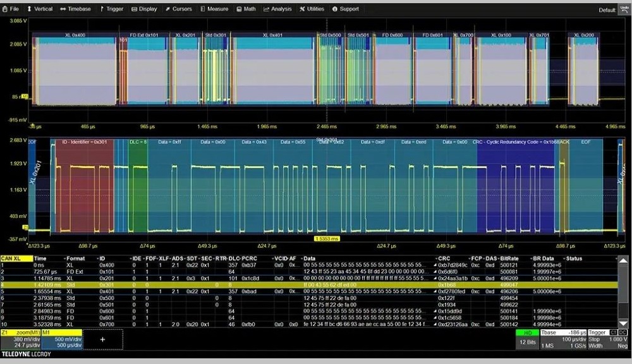Image resolution: width=632 pixels, height=364 pixels.
Task: Click the XL 0x401 frame in upper waveform
Action: pos(274,70)
